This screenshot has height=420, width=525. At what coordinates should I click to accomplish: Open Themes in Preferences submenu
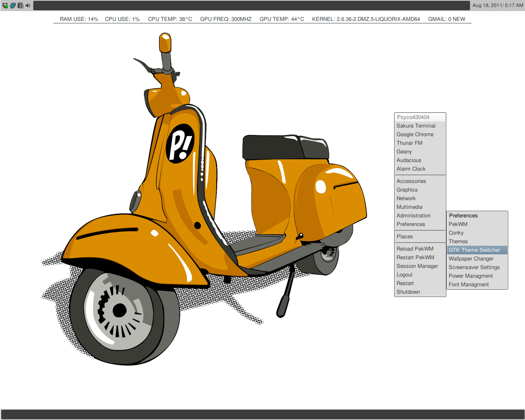pos(477,242)
